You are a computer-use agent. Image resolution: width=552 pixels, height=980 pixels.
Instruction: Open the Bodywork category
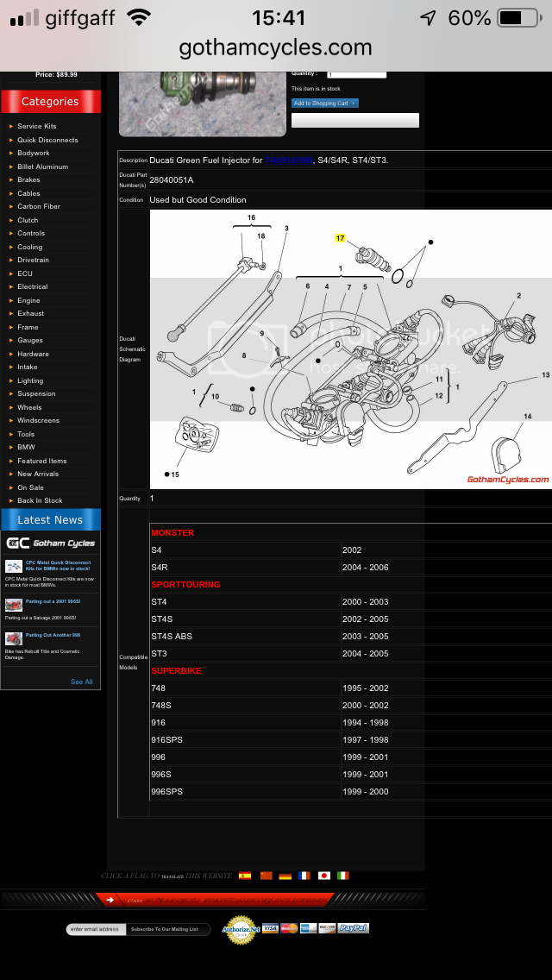[33, 154]
